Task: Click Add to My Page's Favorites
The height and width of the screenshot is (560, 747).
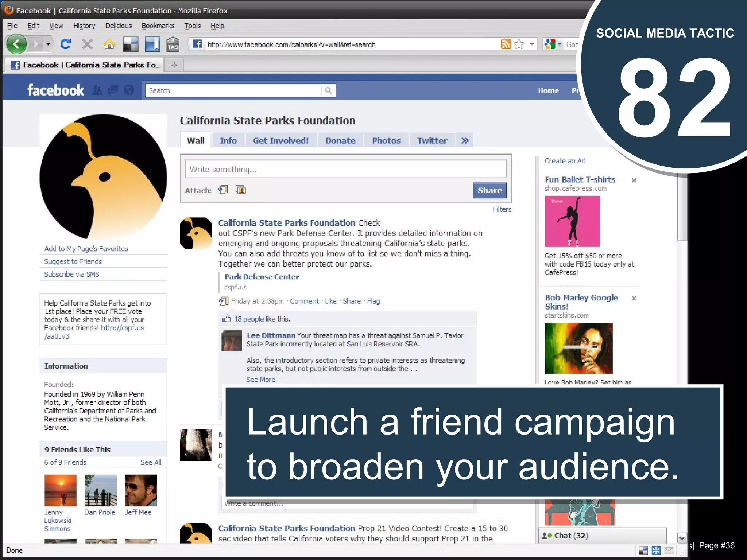Action: (86, 249)
